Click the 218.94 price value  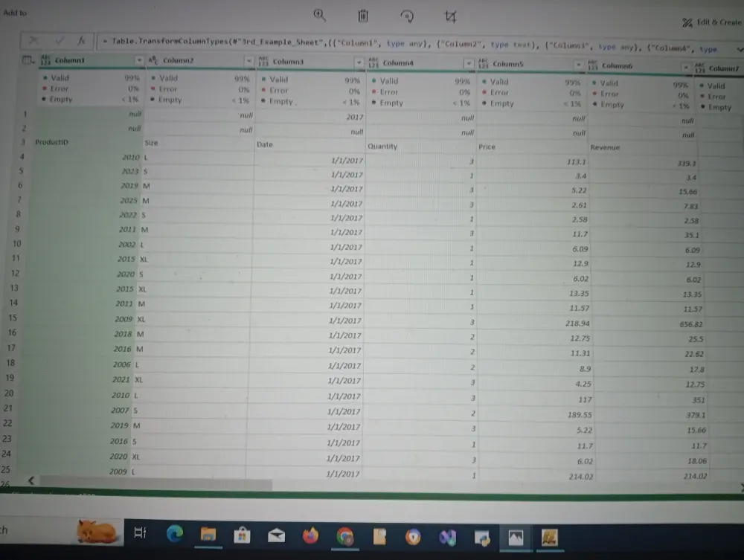[x=577, y=324]
